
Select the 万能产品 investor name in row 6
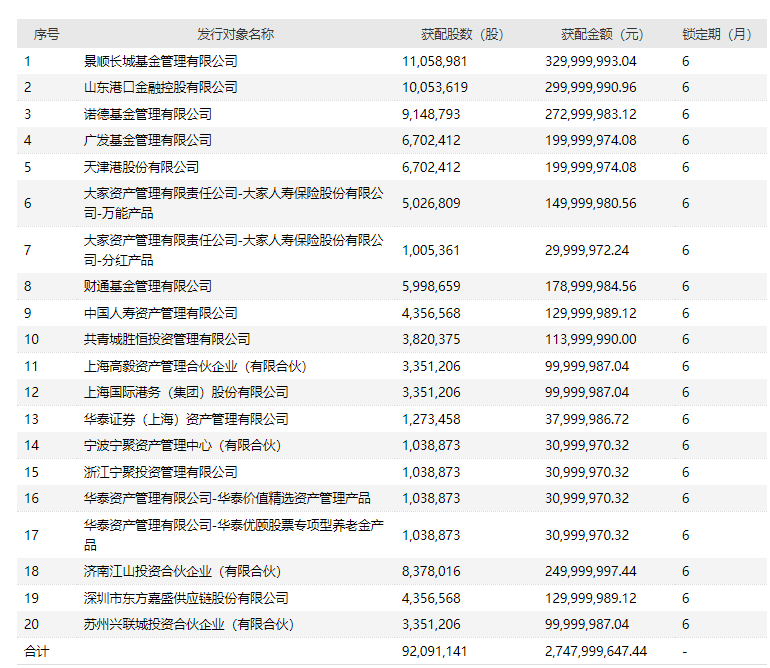(234, 203)
